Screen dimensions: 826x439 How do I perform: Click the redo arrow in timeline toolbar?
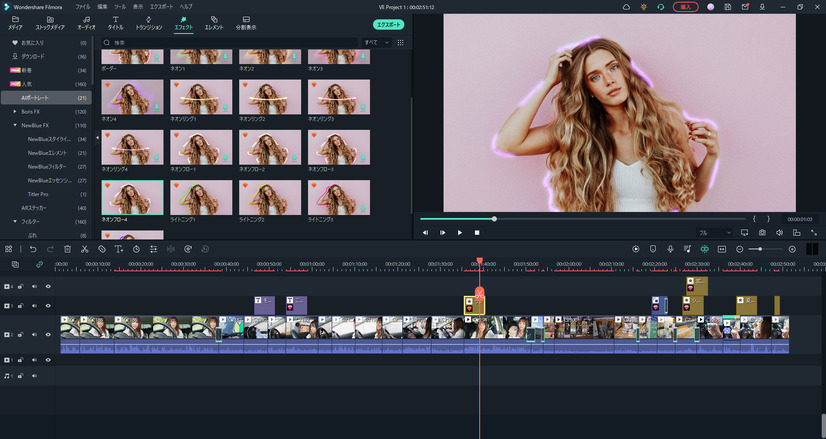tap(50, 249)
